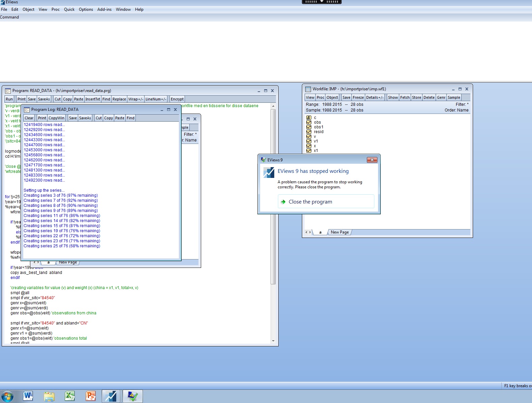Open PowerPoint from the taskbar
This screenshot has width=532, height=403.
tap(91, 396)
